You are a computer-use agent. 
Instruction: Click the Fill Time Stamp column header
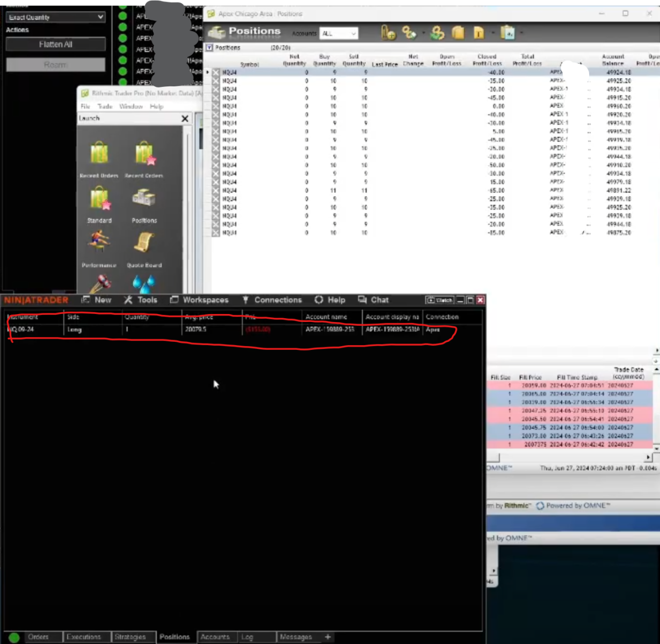click(577, 377)
